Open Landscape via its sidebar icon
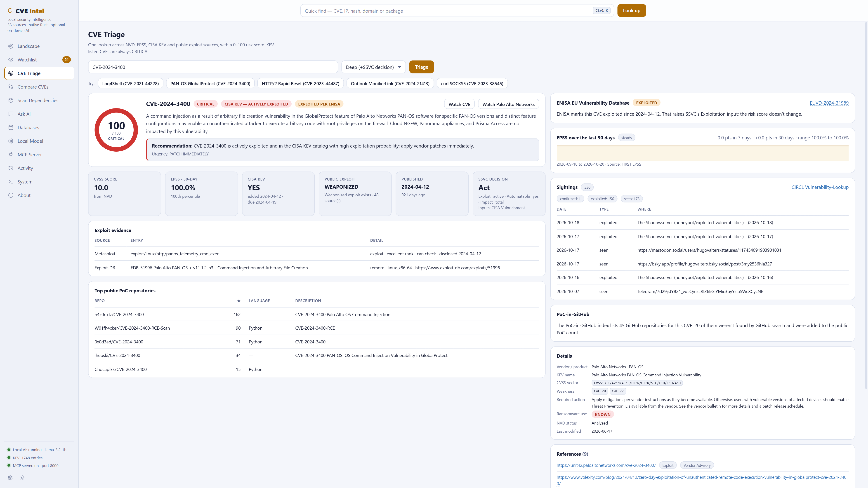 click(x=11, y=46)
